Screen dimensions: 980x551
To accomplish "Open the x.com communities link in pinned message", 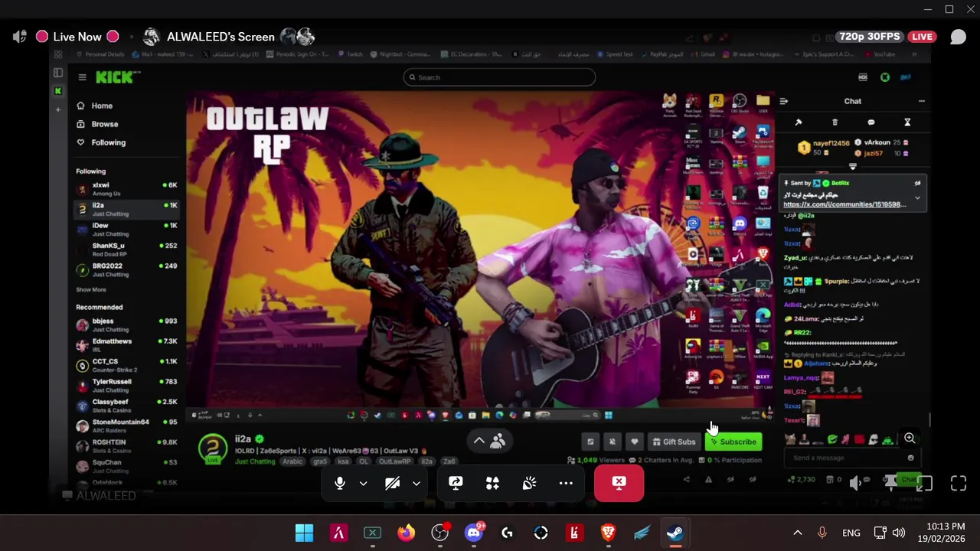I will coord(844,205).
